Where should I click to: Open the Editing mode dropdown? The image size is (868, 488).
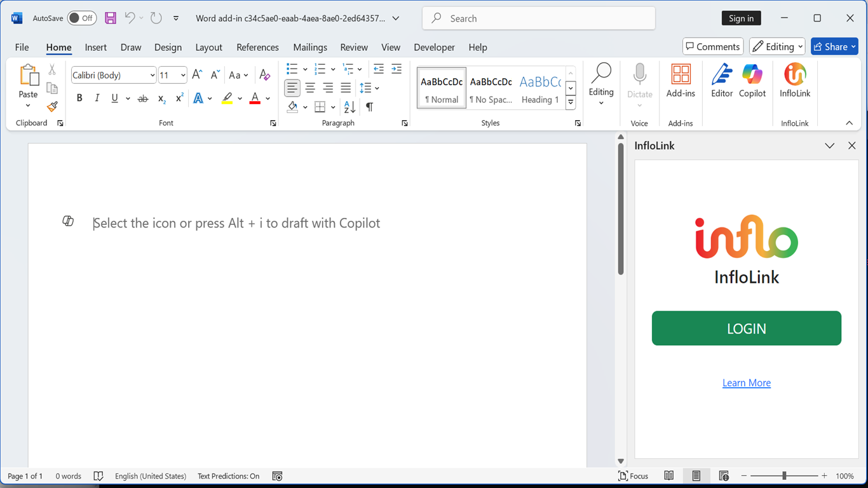tap(778, 46)
